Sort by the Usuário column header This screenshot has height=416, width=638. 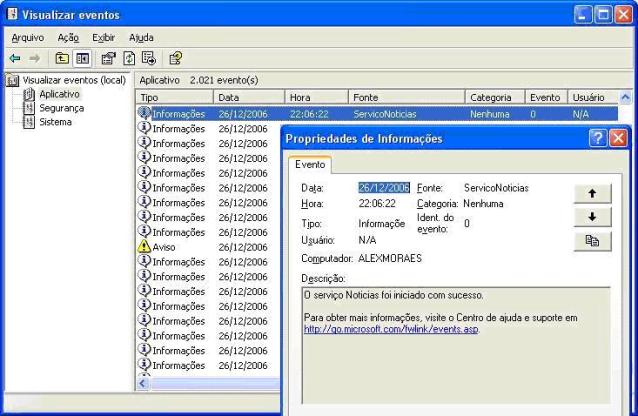pos(593,98)
